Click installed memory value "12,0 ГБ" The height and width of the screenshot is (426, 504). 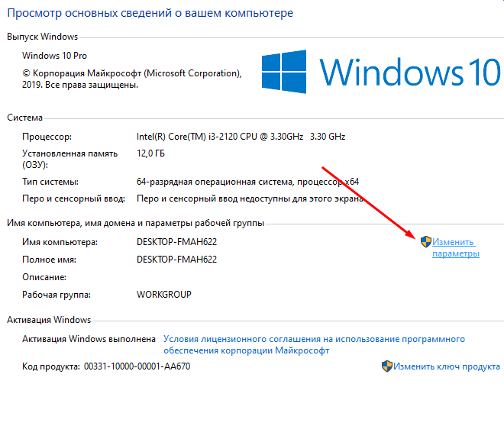(150, 153)
